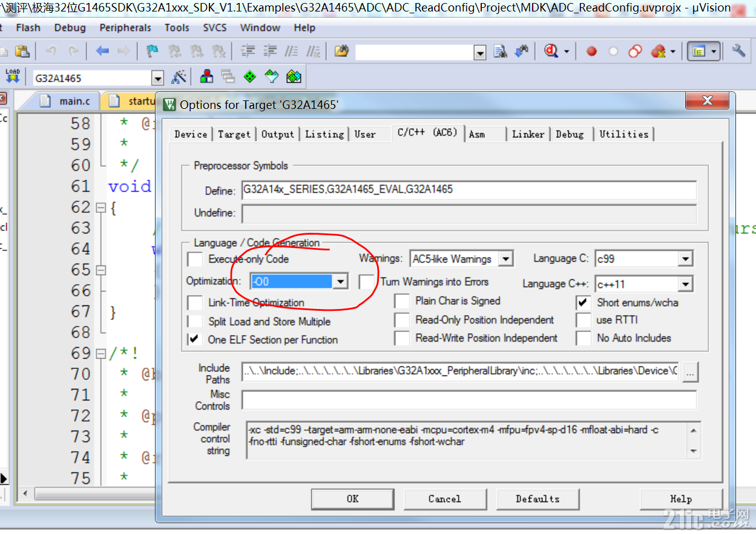756x534 pixels.
Task: Open the Pack Installer icon
Action: (294, 77)
